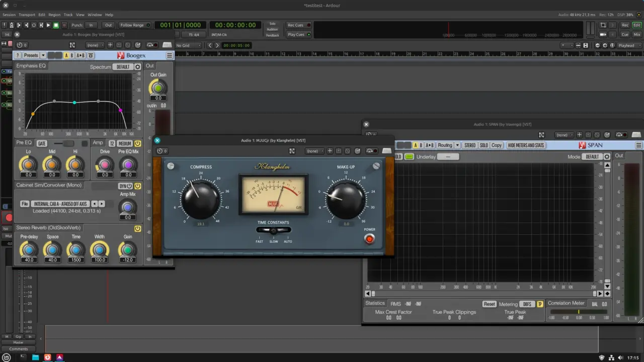Viewport: 644px width, 362px height.
Task: Open the Boogex hamburger menu
Action: pos(170,55)
